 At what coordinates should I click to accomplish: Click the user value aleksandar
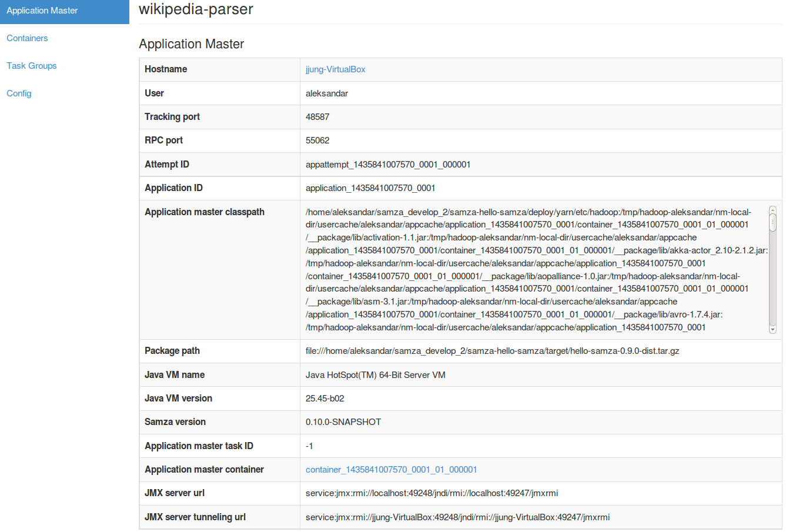click(327, 93)
